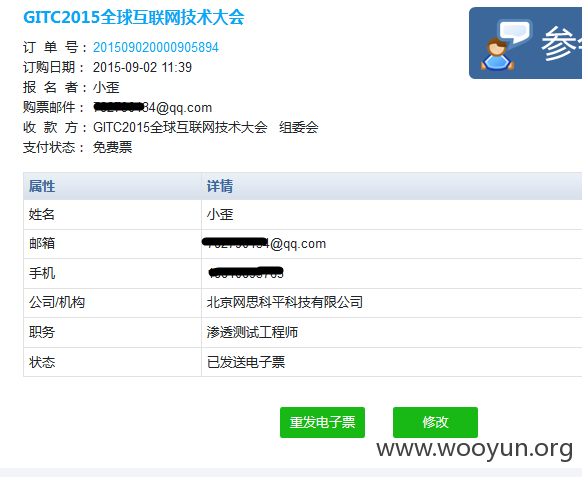Image resolution: width=582 pixels, height=477 pixels.
Task: Open order number 201509020000905894 link
Action: tap(156, 48)
